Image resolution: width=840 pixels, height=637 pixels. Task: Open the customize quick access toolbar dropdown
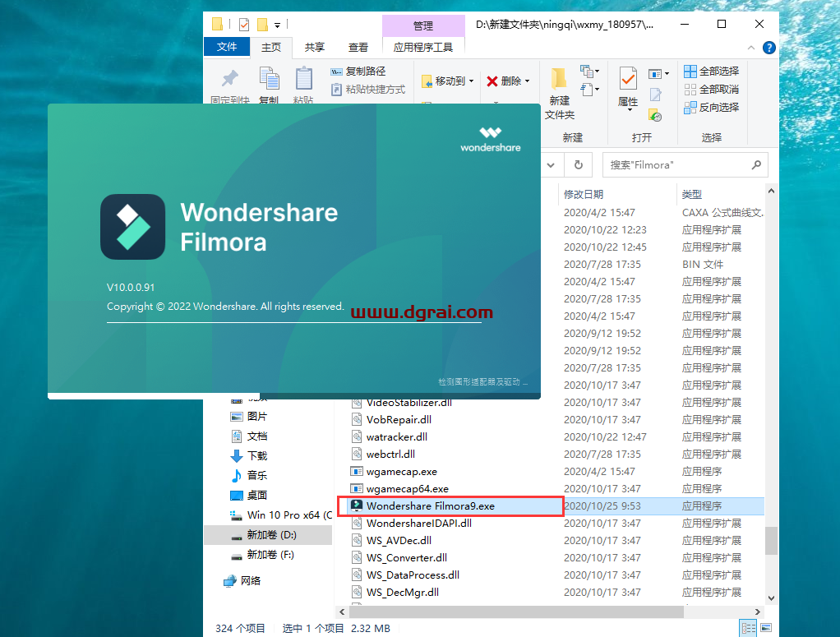[x=277, y=25]
